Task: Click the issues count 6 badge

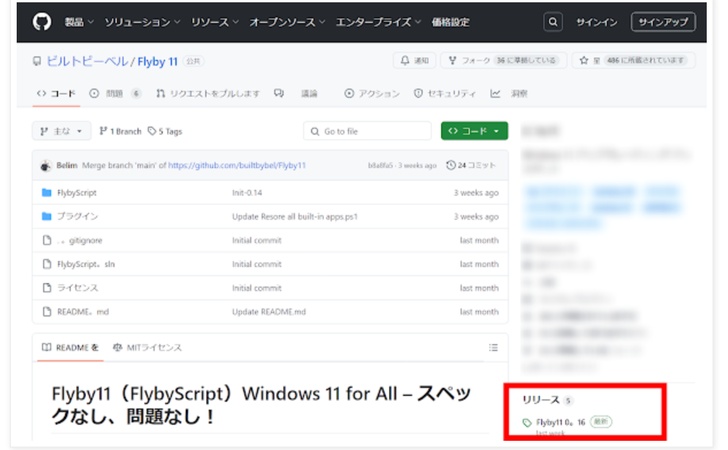Action: pyautogui.click(x=136, y=93)
